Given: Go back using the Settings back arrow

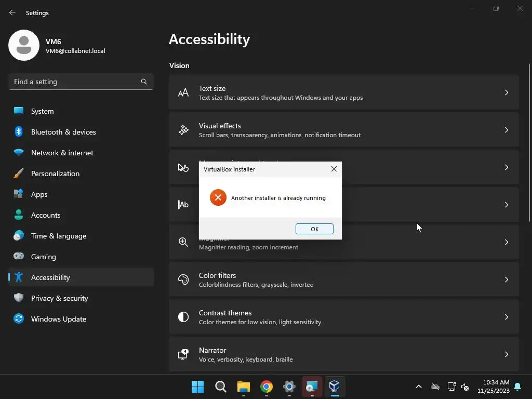Looking at the screenshot, I should pos(12,12).
